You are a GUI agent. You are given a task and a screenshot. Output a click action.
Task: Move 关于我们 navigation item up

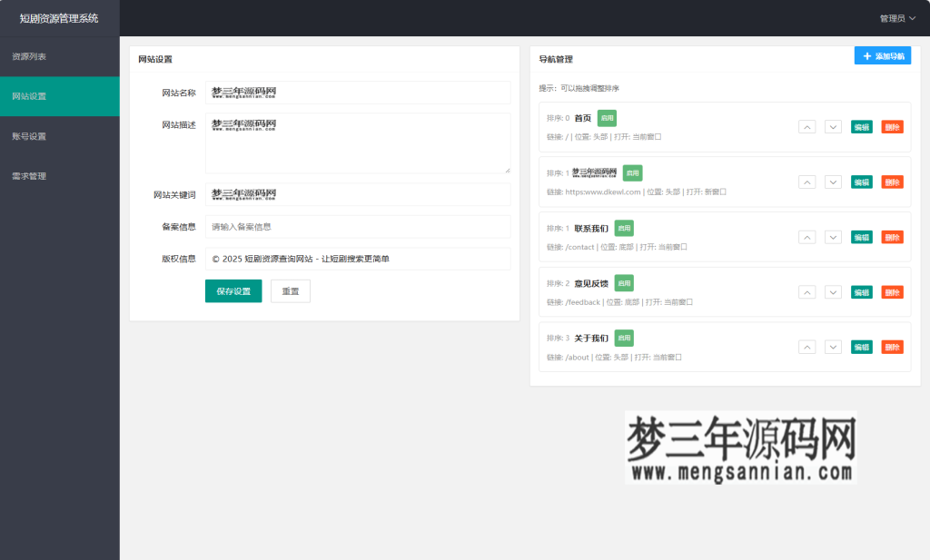pyautogui.click(x=806, y=347)
